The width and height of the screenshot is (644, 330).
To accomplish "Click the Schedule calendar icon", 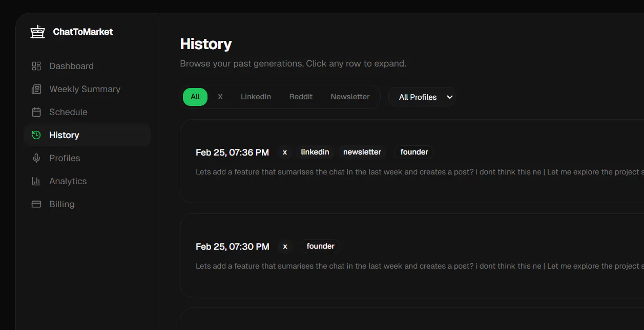I will pos(36,112).
